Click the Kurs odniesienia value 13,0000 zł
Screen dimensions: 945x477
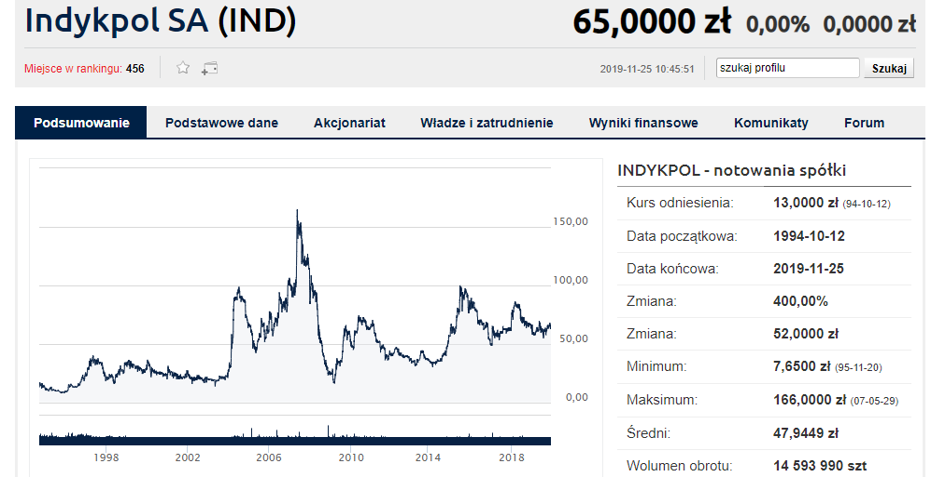(806, 203)
